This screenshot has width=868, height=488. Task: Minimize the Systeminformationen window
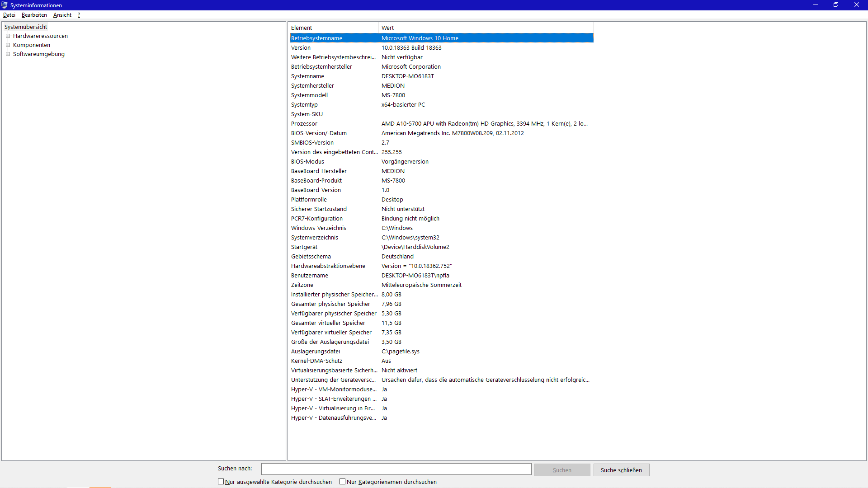[816, 5]
